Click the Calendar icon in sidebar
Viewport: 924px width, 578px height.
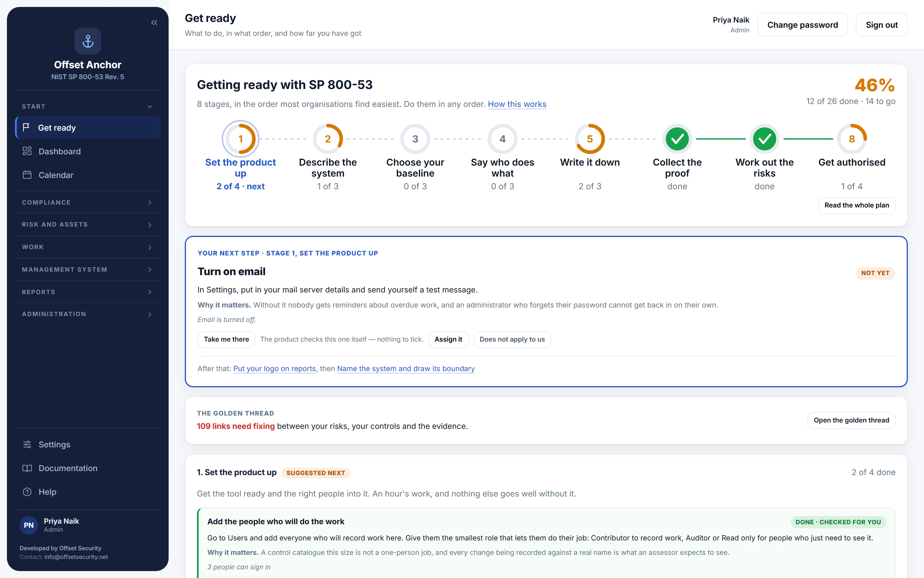pyautogui.click(x=27, y=175)
